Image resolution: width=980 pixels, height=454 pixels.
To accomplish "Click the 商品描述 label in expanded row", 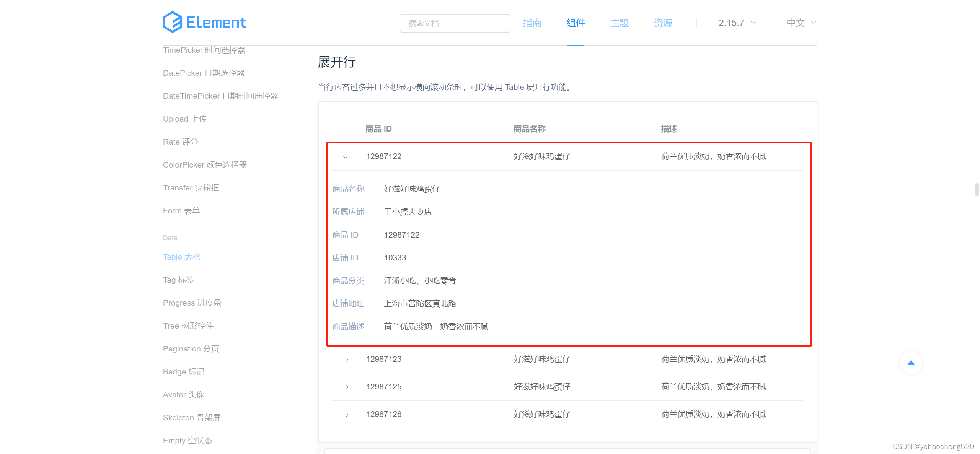I will [348, 327].
